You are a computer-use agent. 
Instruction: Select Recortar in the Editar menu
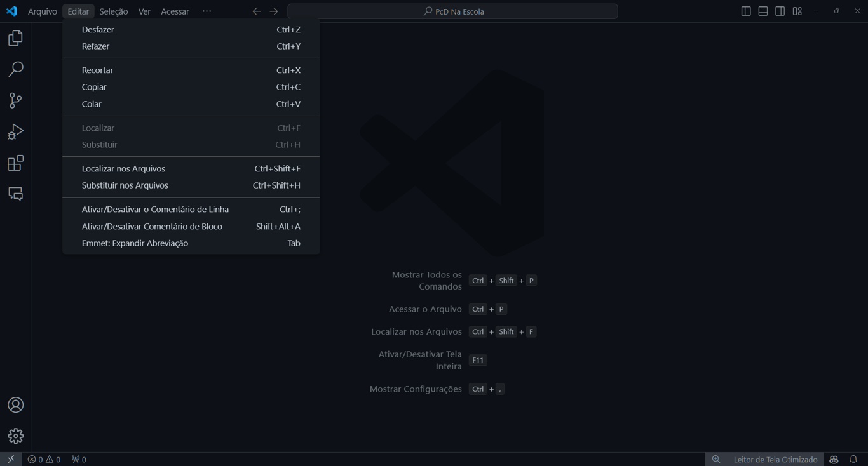[x=191, y=70]
